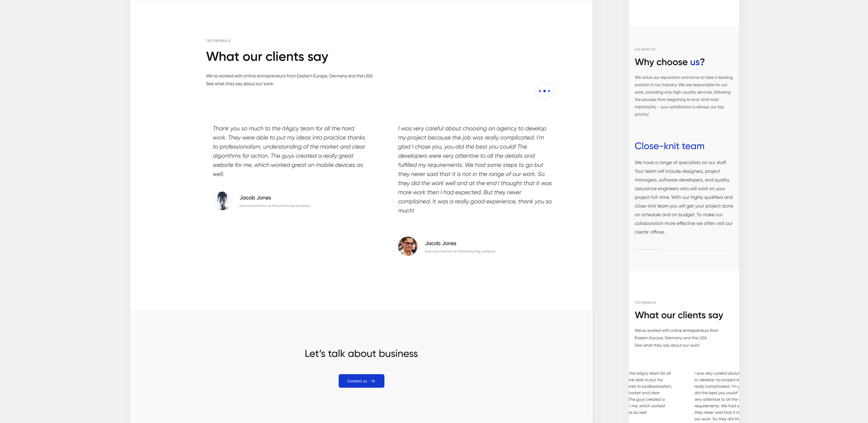The width and height of the screenshot is (868, 423).
Task: Click the black-and-white Jacob Jones avatar
Action: [x=222, y=201]
